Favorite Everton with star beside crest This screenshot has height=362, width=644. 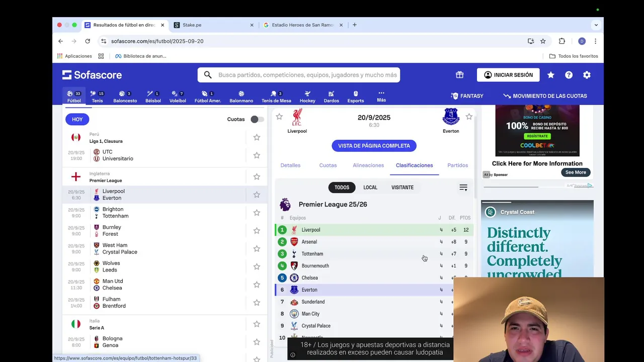pyautogui.click(x=469, y=117)
